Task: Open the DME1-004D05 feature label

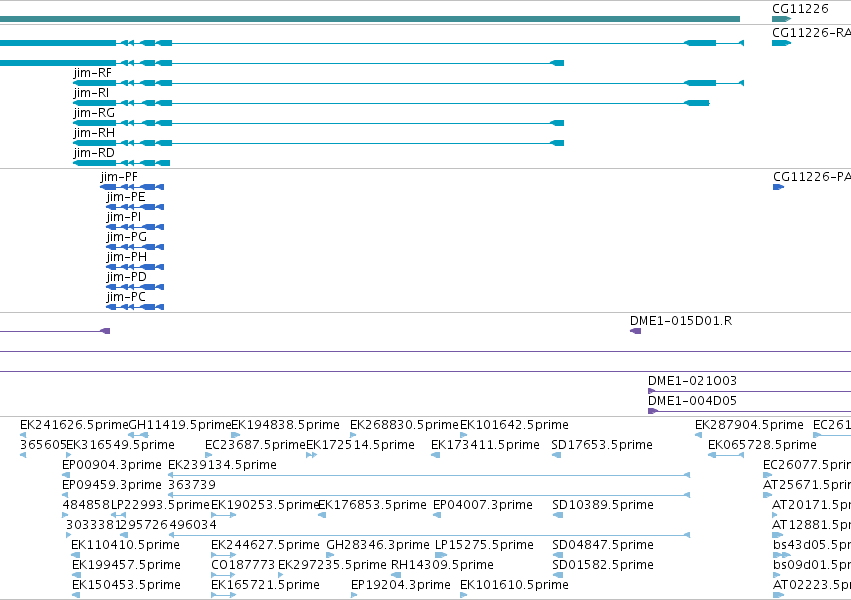Action: point(692,401)
